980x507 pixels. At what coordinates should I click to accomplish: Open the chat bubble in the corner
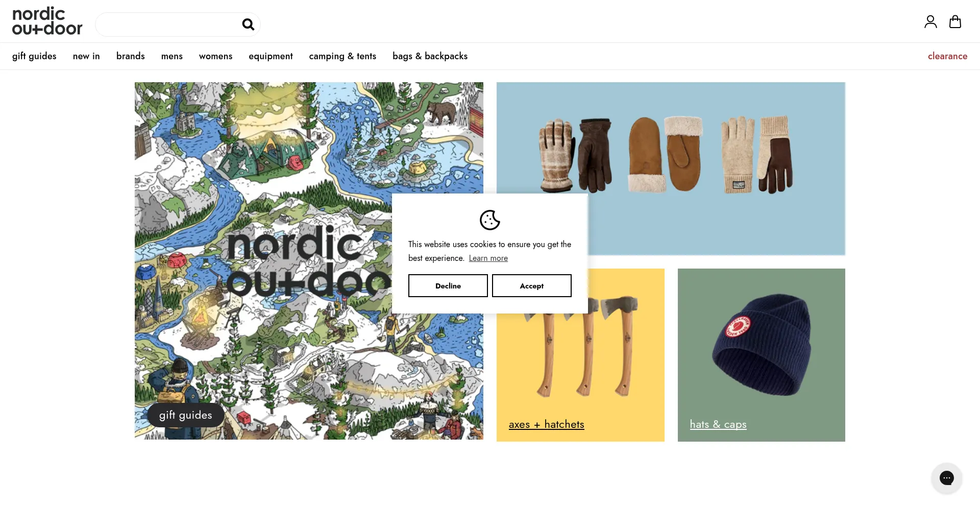pos(947,478)
